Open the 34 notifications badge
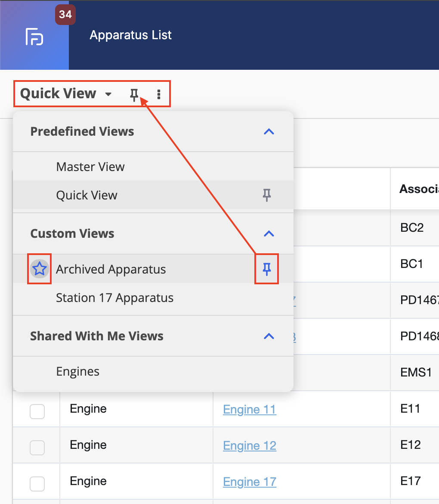The width and height of the screenshot is (439, 504). [65, 15]
